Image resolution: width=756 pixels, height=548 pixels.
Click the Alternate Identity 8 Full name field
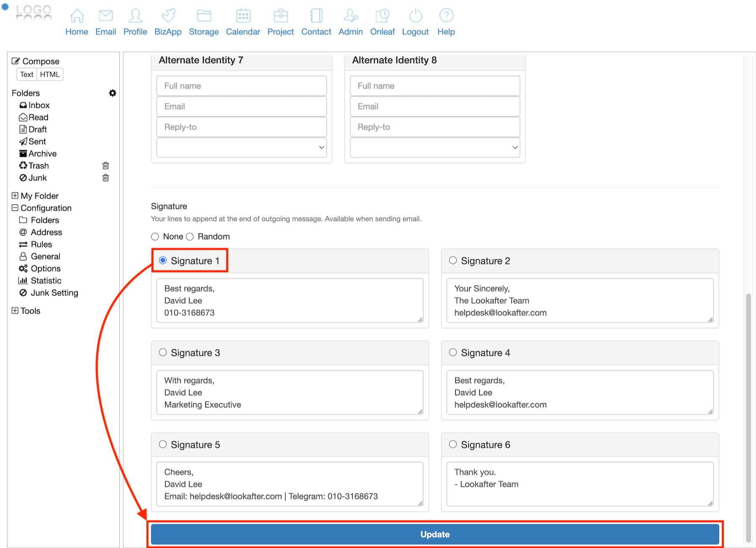click(x=435, y=86)
